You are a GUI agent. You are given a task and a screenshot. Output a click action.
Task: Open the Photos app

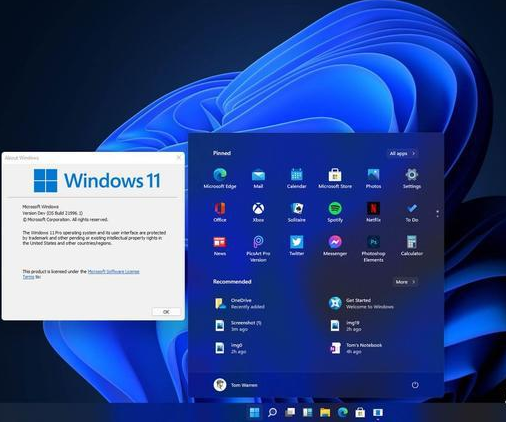tap(373, 178)
